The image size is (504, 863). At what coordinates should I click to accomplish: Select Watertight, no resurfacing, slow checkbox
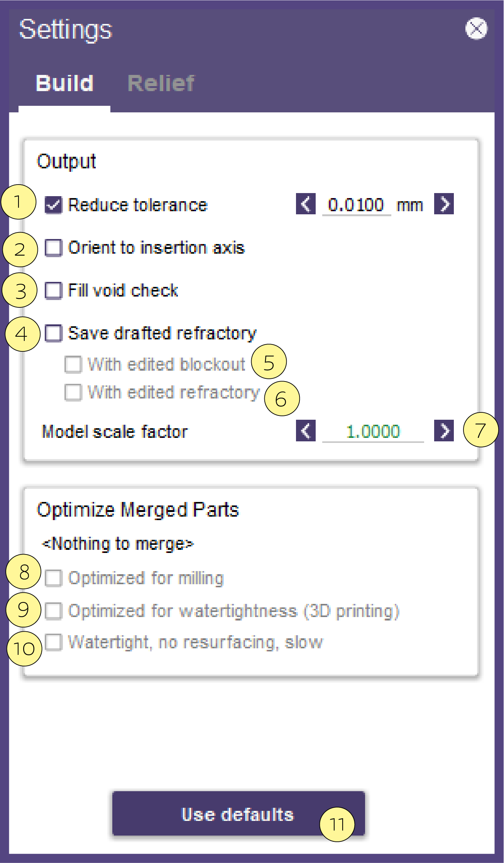(53, 643)
